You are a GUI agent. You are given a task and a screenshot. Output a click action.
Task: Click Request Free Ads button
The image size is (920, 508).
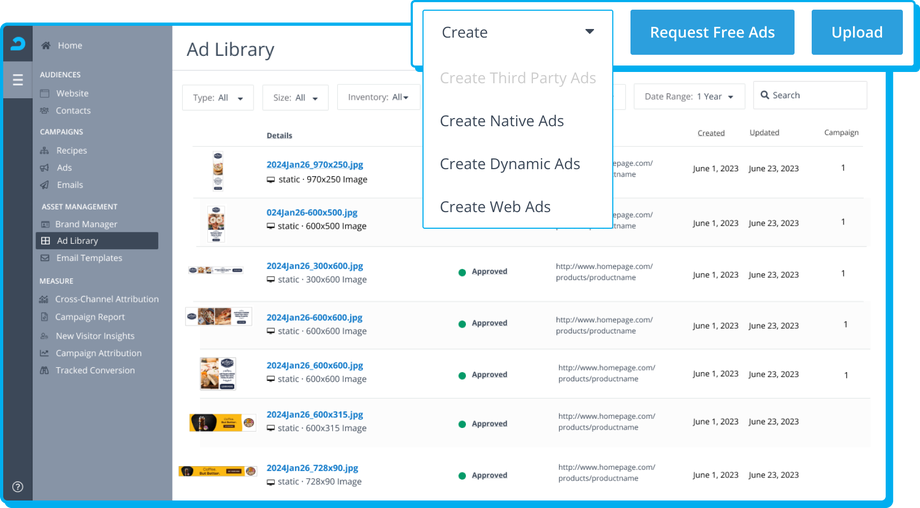click(712, 32)
